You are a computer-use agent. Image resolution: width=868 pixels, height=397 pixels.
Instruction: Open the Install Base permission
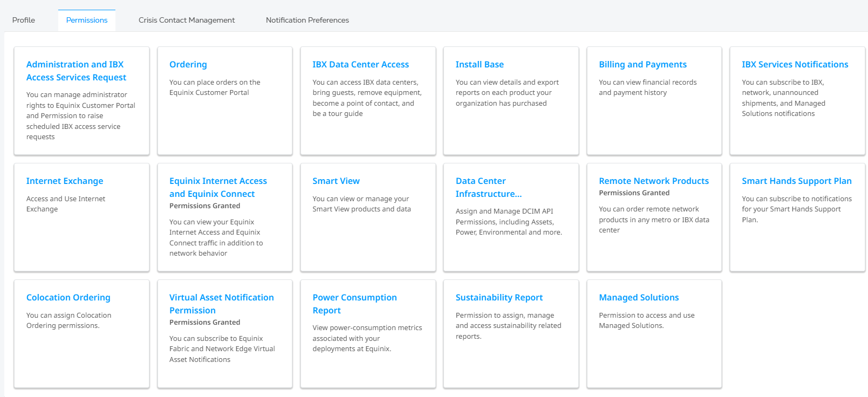[x=480, y=64]
